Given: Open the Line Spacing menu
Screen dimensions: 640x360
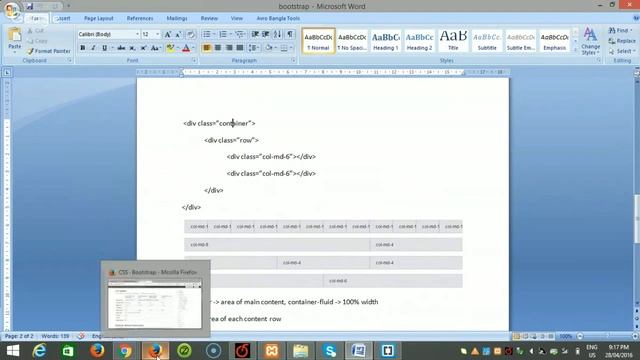Looking at the screenshot, I should (254, 48).
